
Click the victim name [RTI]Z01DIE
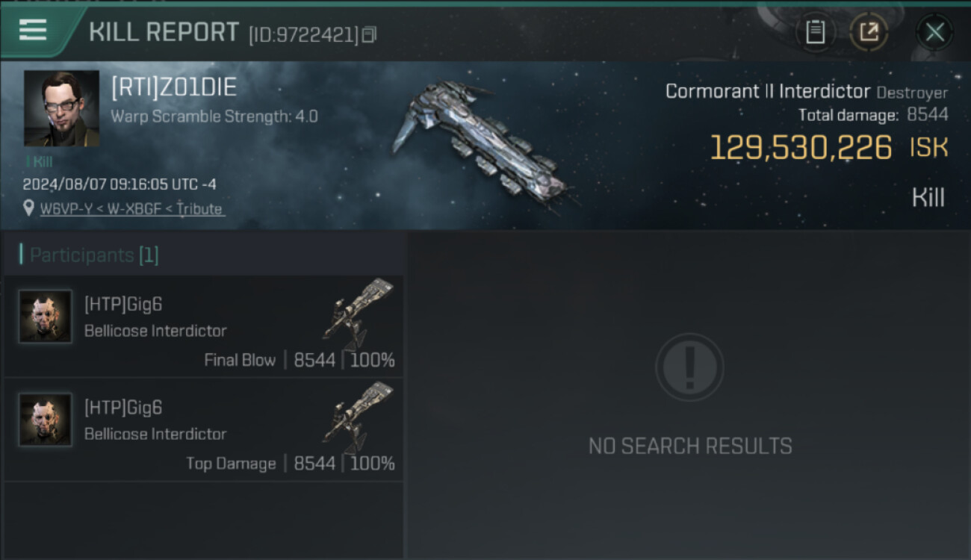[x=174, y=87]
